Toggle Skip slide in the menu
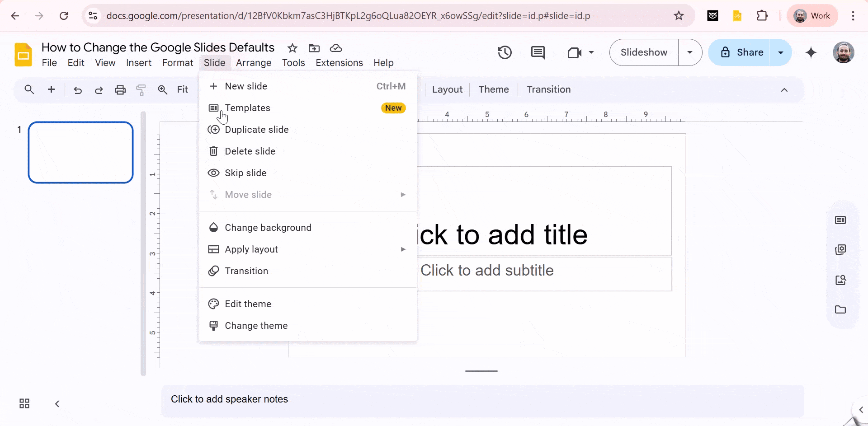The height and width of the screenshot is (426, 868). (245, 173)
